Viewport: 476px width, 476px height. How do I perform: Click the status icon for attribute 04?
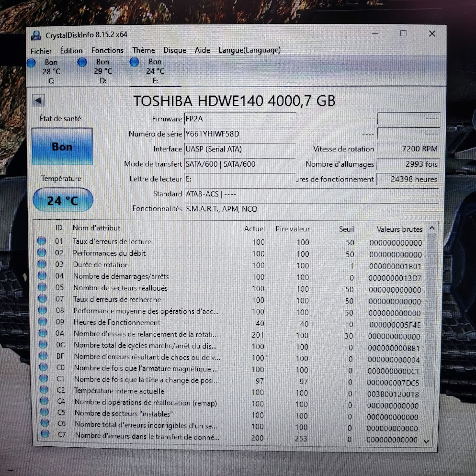tap(42, 276)
